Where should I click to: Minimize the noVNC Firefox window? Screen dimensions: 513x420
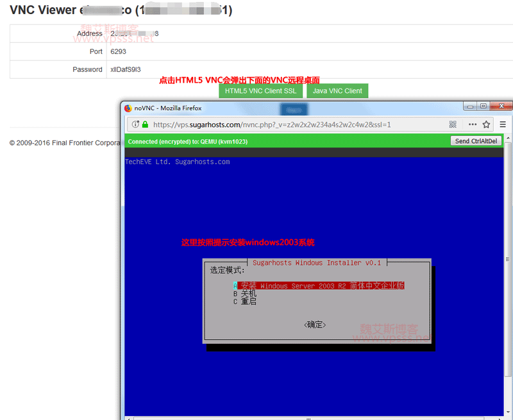[467, 106]
